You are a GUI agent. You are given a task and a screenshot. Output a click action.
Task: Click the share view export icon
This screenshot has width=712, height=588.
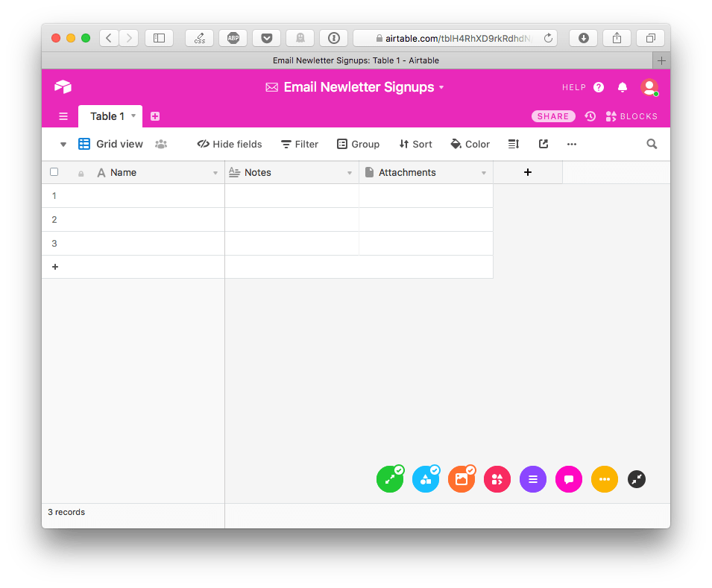tap(543, 144)
